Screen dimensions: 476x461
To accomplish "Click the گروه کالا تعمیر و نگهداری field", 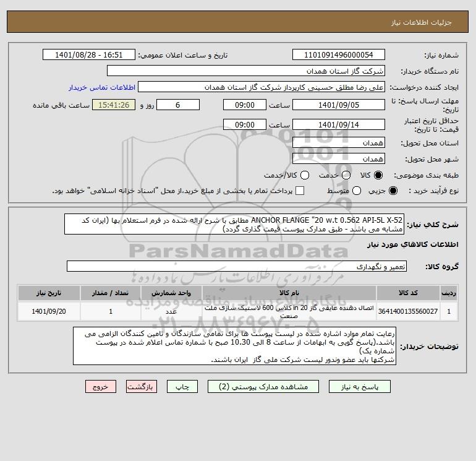I will point(237,267).
